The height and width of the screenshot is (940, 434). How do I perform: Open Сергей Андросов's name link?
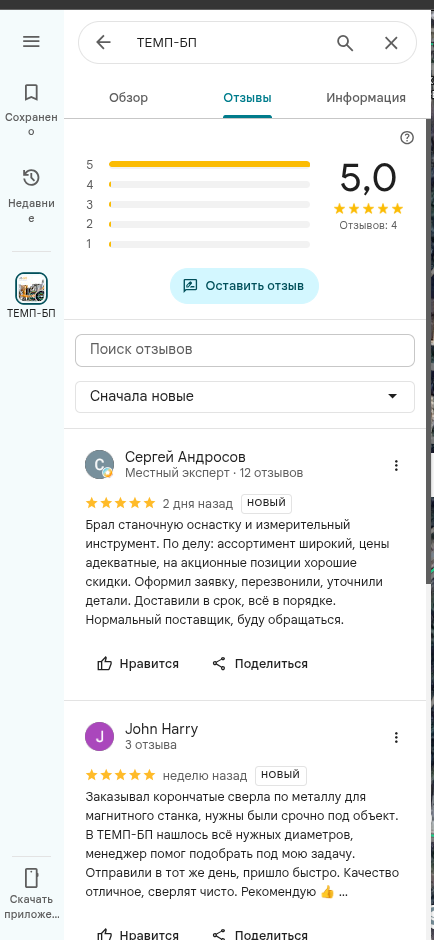(185, 457)
